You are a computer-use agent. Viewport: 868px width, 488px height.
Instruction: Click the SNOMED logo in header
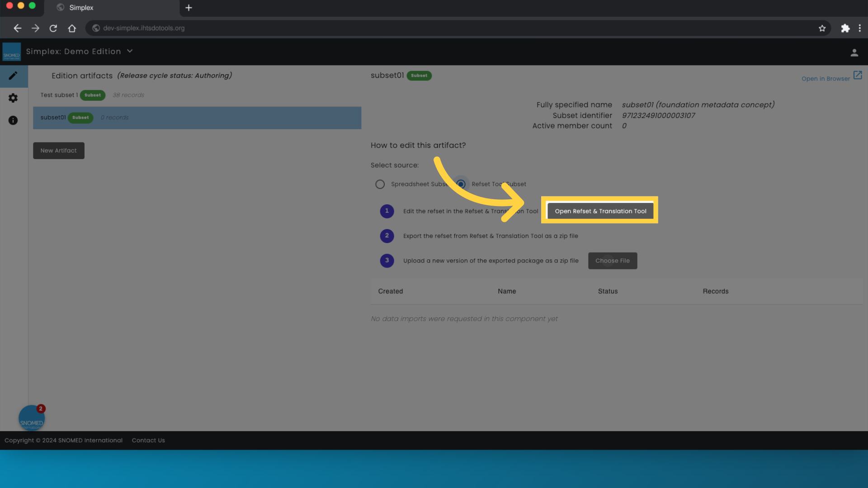[12, 52]
